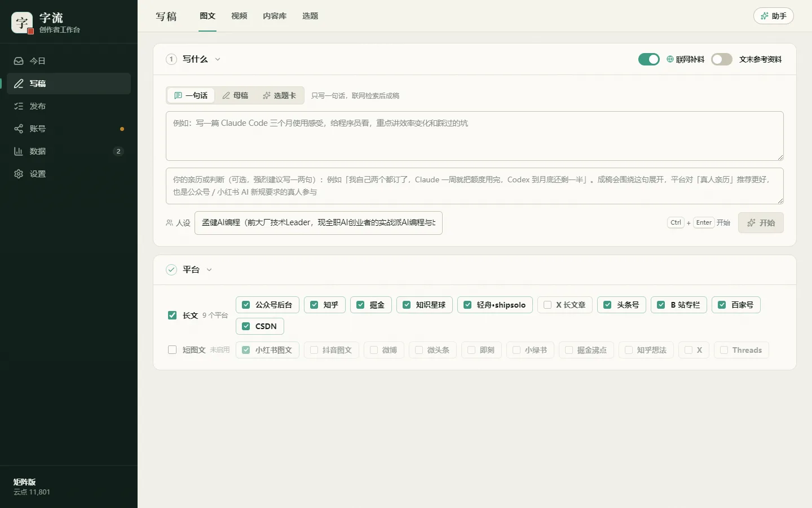
Task: Click the 字流 app logo icon
Action: click(22, 23)
